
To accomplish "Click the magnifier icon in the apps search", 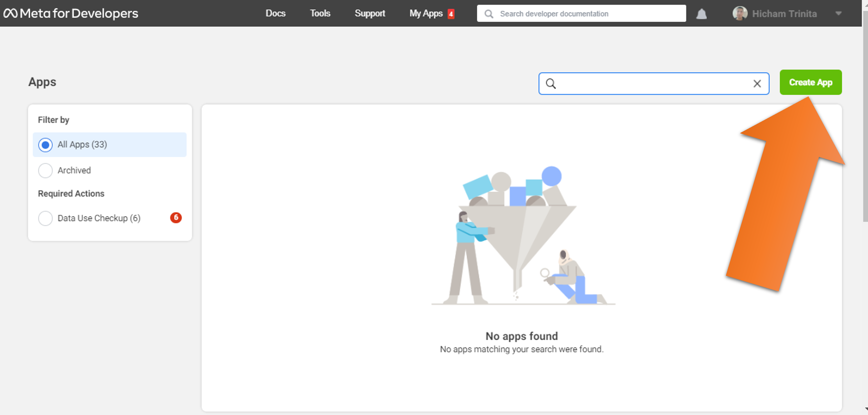I will tap(551, 83).
